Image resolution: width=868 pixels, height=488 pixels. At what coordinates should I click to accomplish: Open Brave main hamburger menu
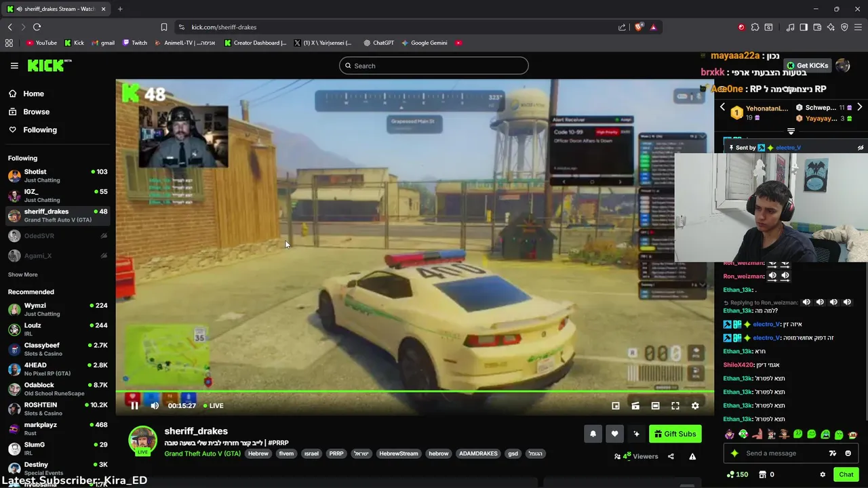point(858,27)
